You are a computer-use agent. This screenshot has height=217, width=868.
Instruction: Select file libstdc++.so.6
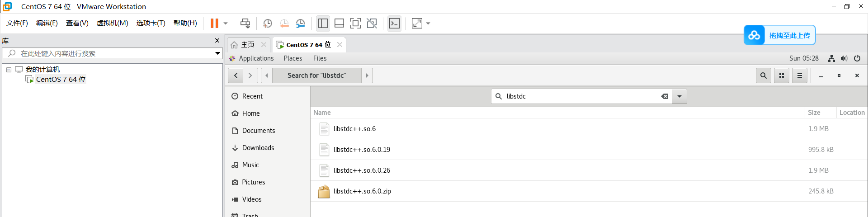pos(589,129)
